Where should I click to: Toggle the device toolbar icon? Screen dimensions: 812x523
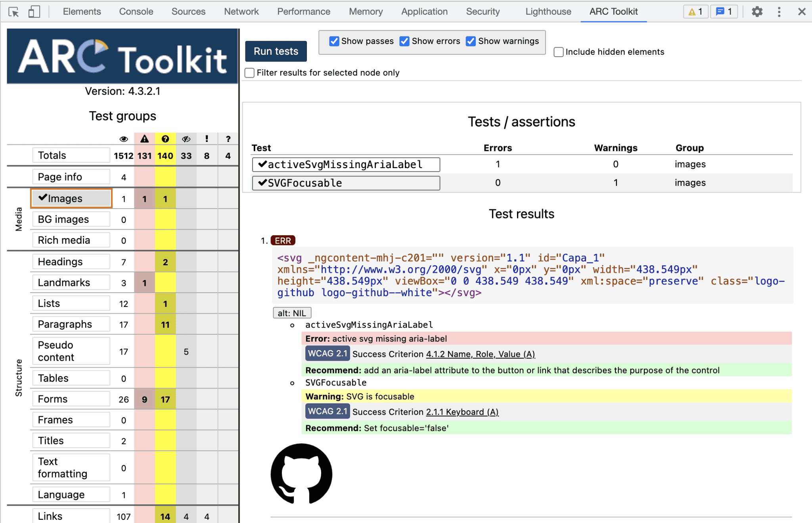tap(34, 12)
